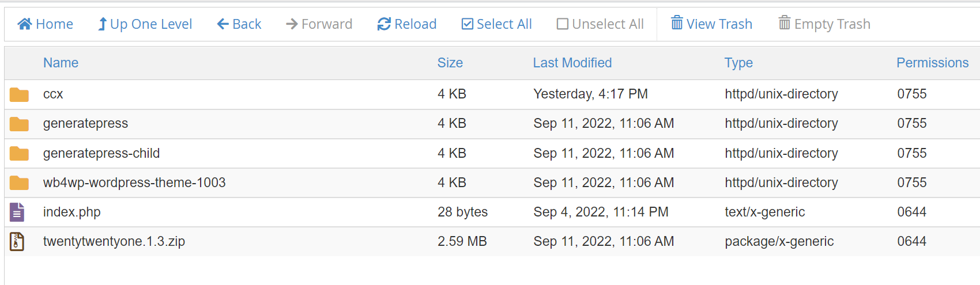Navigate Up One Level
The width and height of the screenshot is (980, 285).
[145, 24]
